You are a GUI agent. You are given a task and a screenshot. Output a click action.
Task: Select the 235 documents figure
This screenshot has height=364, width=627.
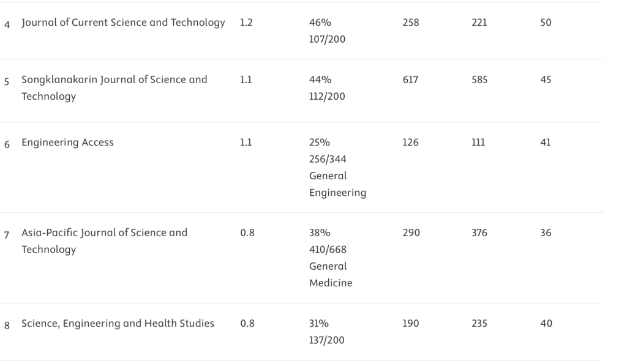click(479, 323)
